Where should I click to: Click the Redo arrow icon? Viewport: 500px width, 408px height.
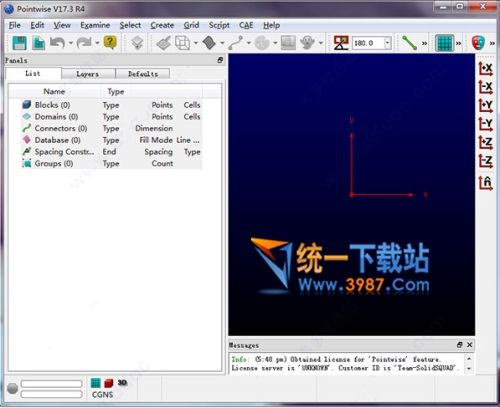84,43
